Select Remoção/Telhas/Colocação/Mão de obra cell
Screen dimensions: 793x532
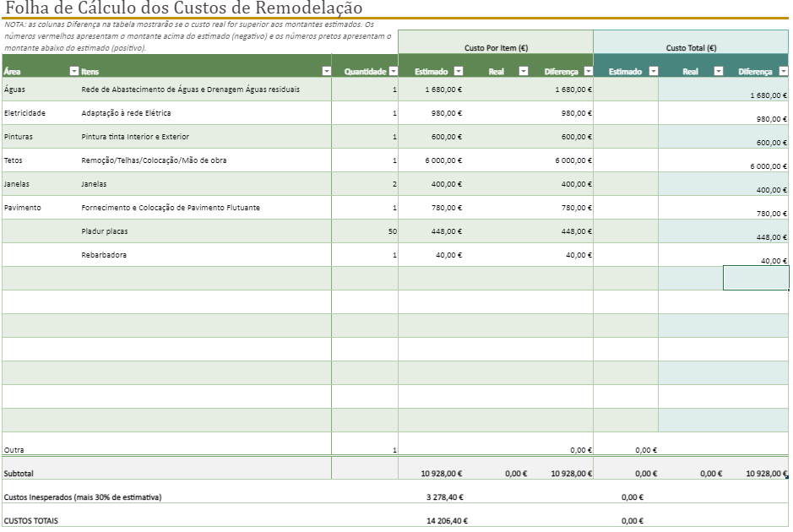coord(205,160)
